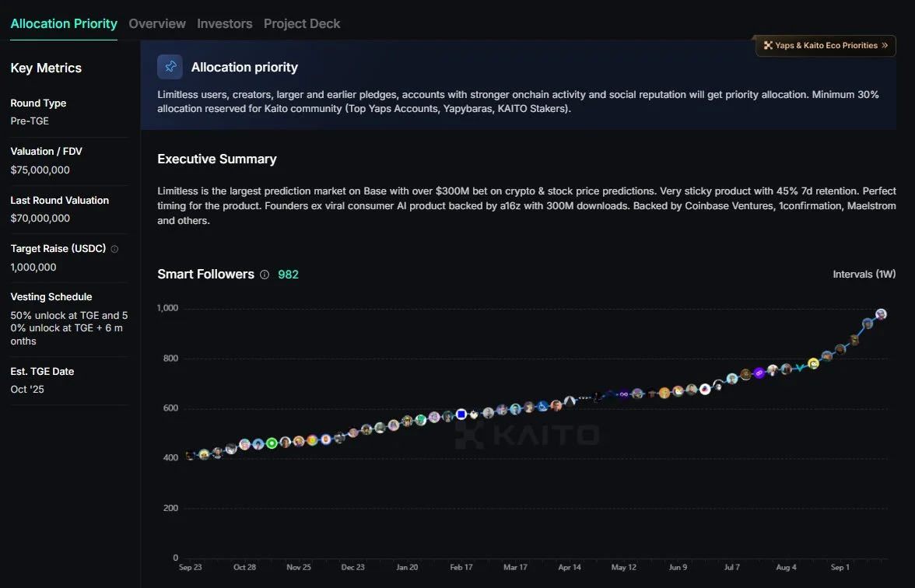Viewport: 915px width, 588px height.
Task: Click the blue square avatar on the chart line
Action: (x=461, y=415)
